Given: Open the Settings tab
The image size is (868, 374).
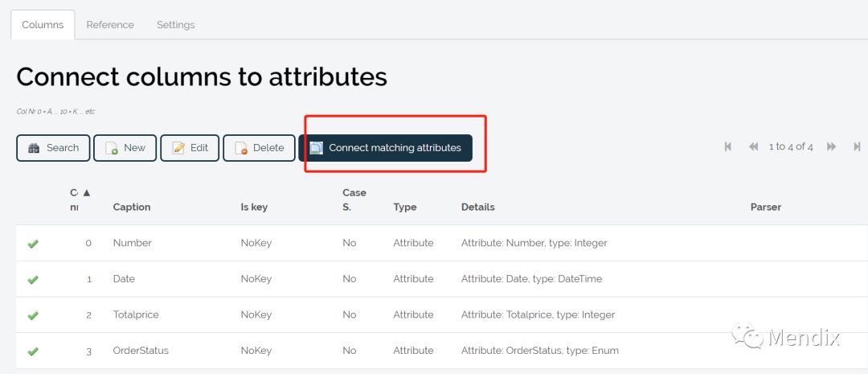Looking at the screenshot, I should tap(175, 25).
